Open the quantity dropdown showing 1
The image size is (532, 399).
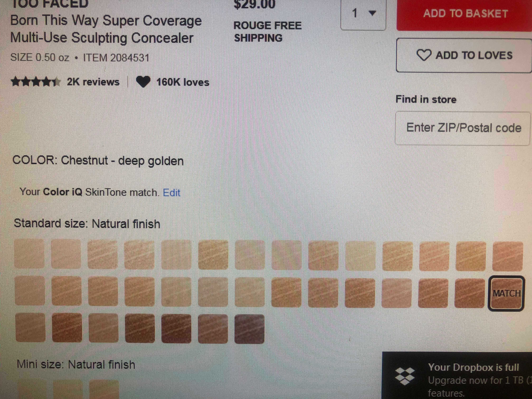[x=363, y=14]
